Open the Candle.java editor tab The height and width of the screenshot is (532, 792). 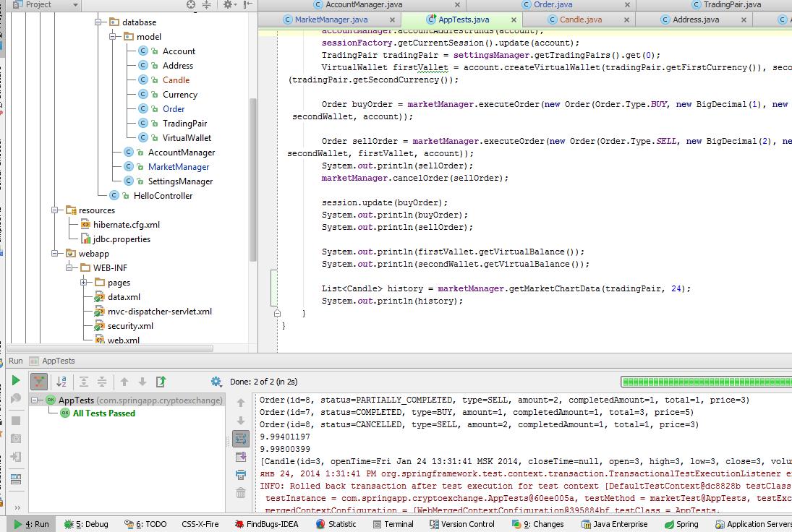(580, 20)
